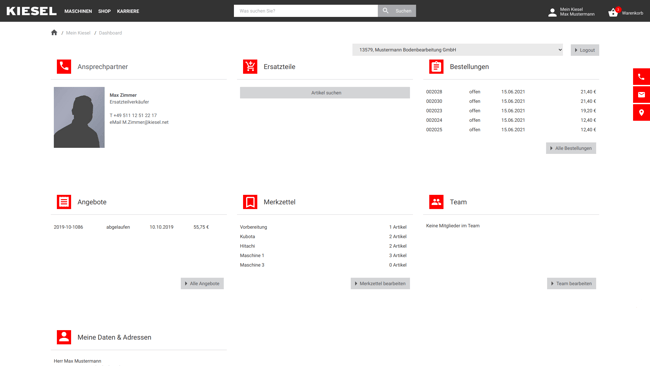This screenshot has width=650, height=366.
Task: Click the M.Zimmer@kiesel.net email address
Action: [x=146, y=122]
